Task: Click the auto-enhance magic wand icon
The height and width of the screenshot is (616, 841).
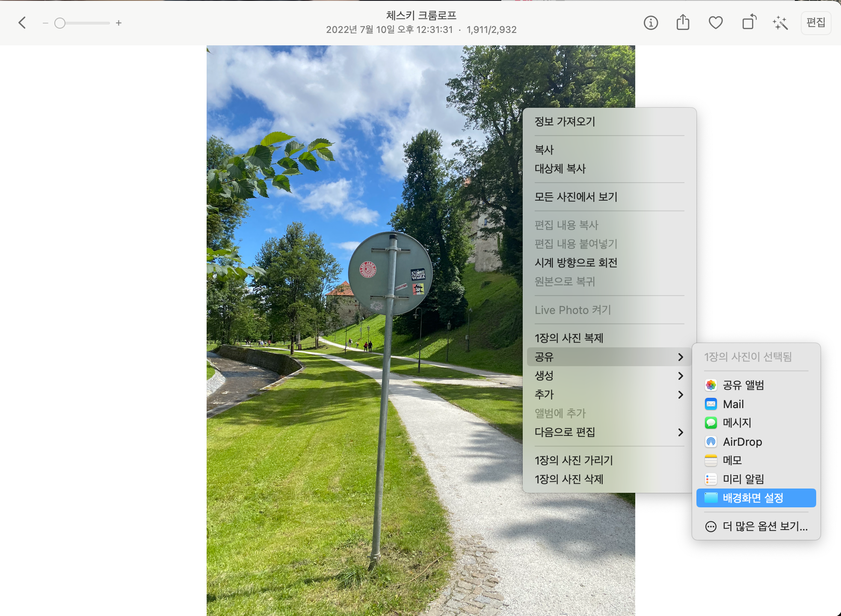Action: [x=780, y=23]
